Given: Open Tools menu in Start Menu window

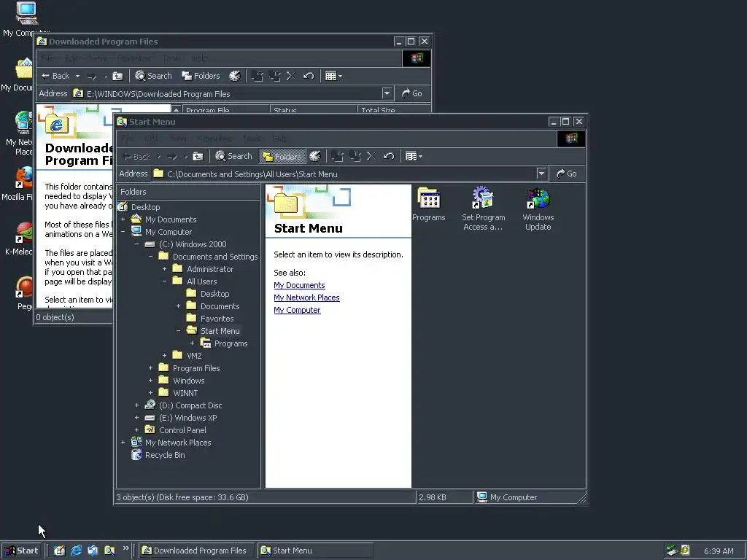Looking at the screenshot, I should coord(252,139).
